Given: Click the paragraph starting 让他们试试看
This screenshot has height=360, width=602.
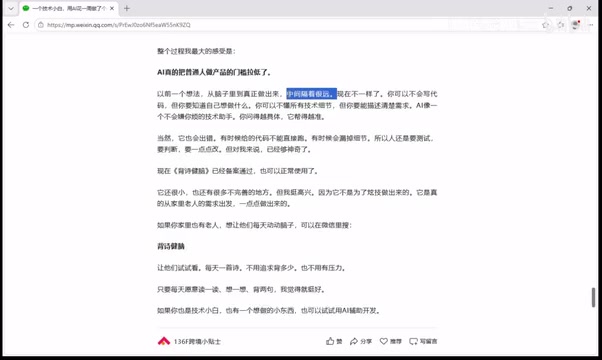Looking at the screenshot, I should pyautogui.click(x=251, y=268).
